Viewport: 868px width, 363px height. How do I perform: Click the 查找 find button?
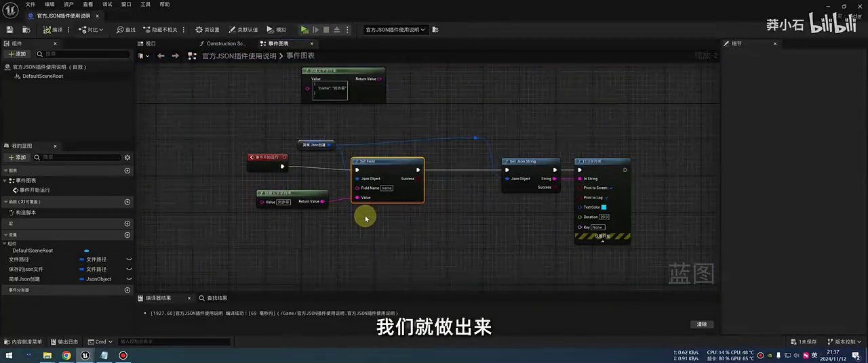126,30
